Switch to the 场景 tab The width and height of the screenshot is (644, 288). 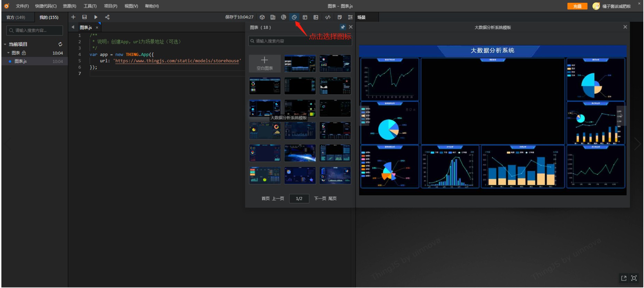click(x=361, y=17)
